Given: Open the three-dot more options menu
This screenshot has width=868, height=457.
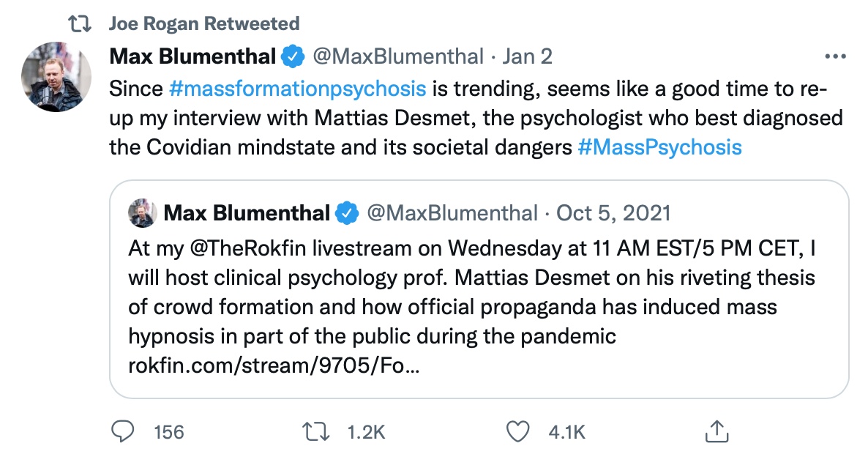Looking at the screenshot, I should pyautogui.click(x=835, y=56).
